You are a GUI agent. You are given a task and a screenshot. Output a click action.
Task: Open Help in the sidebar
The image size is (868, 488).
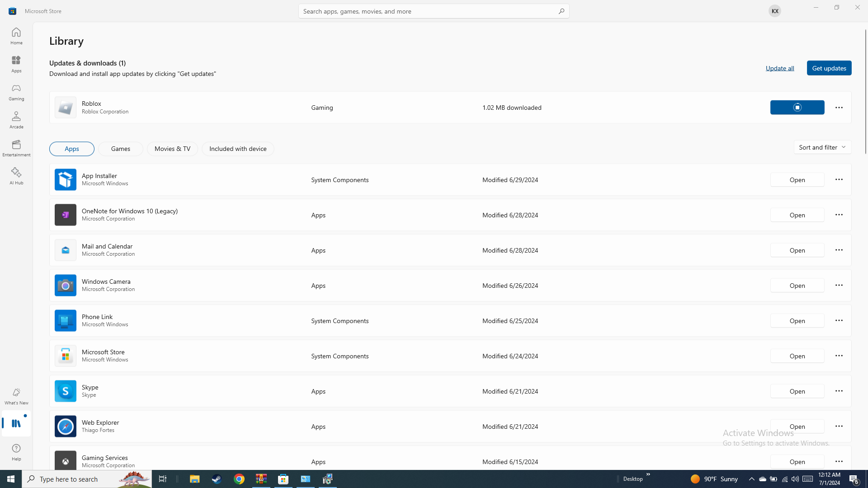tap(16, 452)
